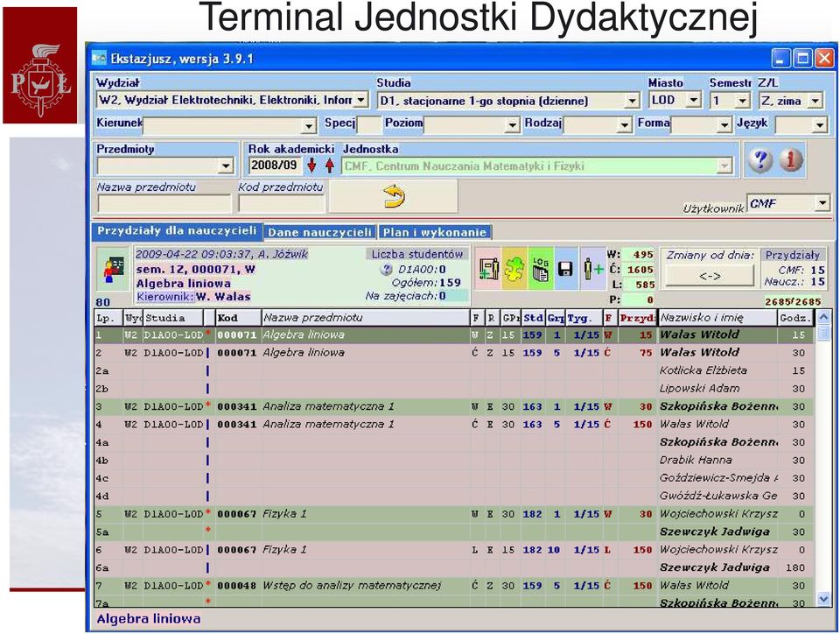Image resolution: width=840 pixels, height=634 pixels.
Task: Open the Kierunek dropdown
Action: tap(309, 126)
